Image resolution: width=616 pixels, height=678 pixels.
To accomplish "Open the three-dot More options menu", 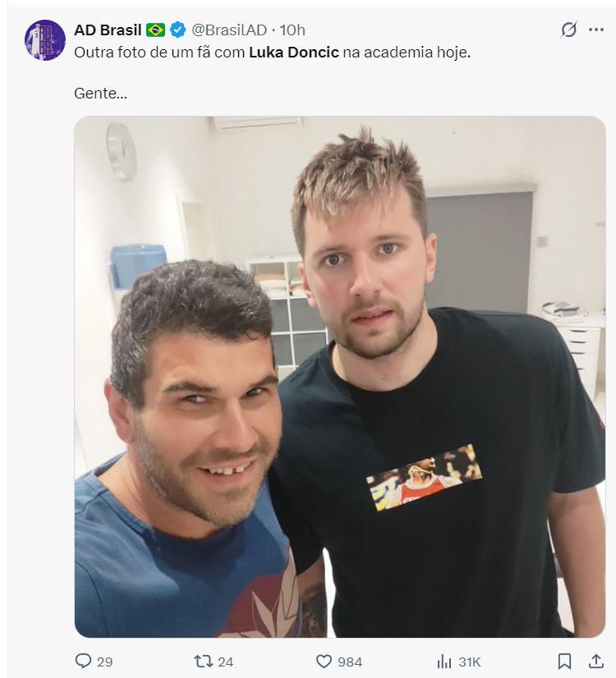I will (596, 30).
